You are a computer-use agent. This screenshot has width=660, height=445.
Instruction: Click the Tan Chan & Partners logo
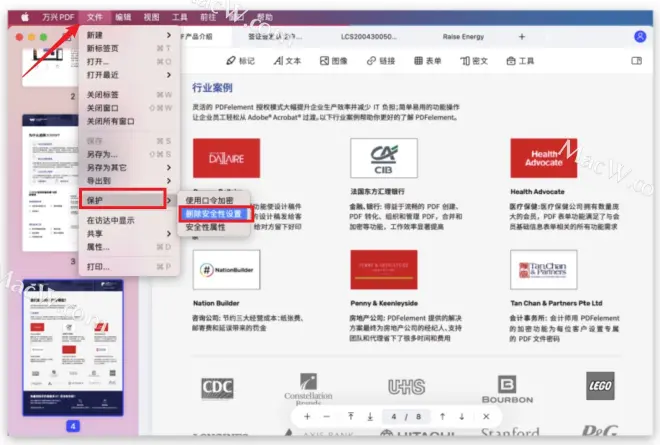pos(543,269)
